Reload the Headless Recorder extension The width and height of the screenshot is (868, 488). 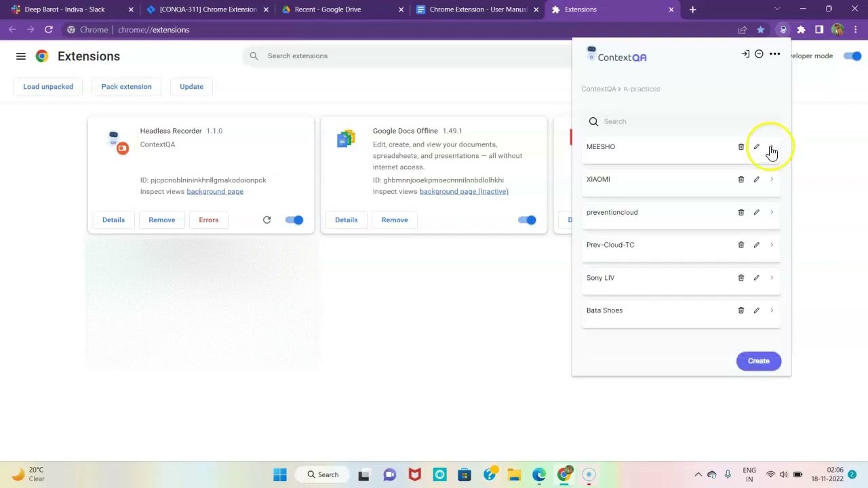pos(267,220)
